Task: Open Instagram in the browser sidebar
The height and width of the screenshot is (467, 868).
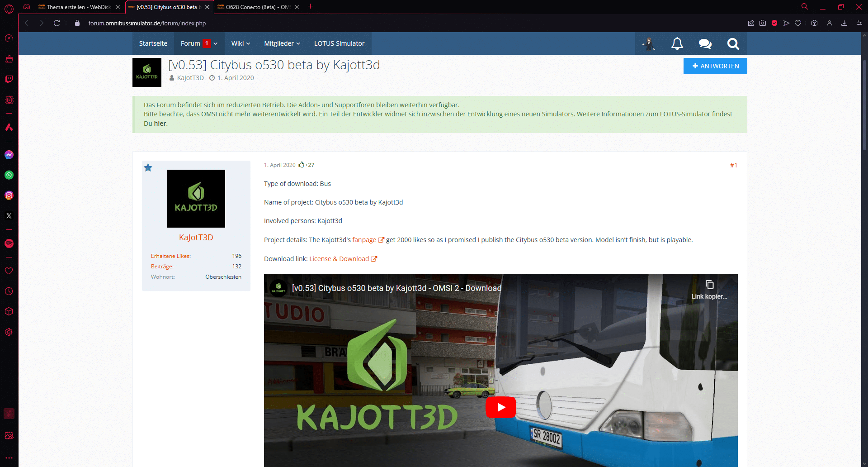Action: [x=9, y=195]
